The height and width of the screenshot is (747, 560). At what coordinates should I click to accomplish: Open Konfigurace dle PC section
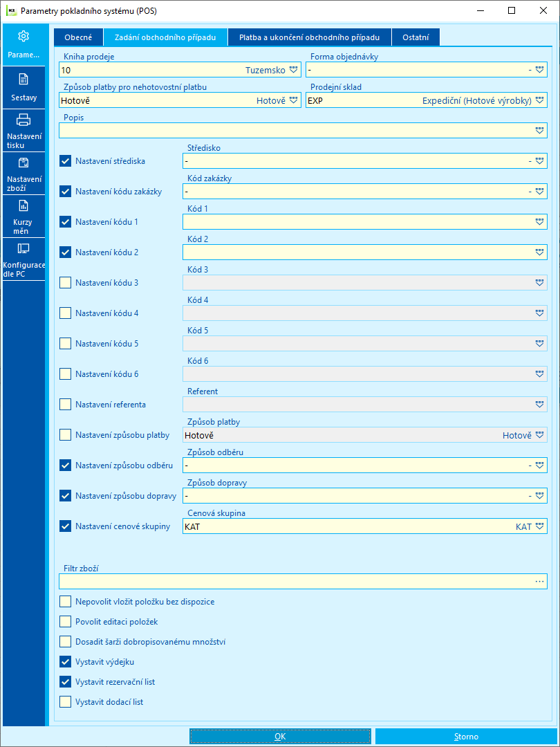[24, 259]
